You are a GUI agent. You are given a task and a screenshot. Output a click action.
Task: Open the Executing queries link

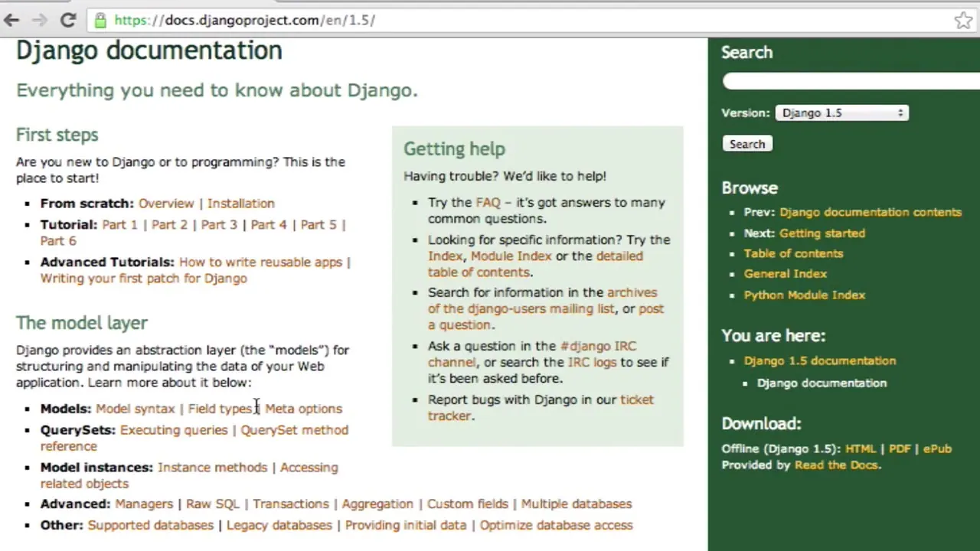[x=174, y=430]
